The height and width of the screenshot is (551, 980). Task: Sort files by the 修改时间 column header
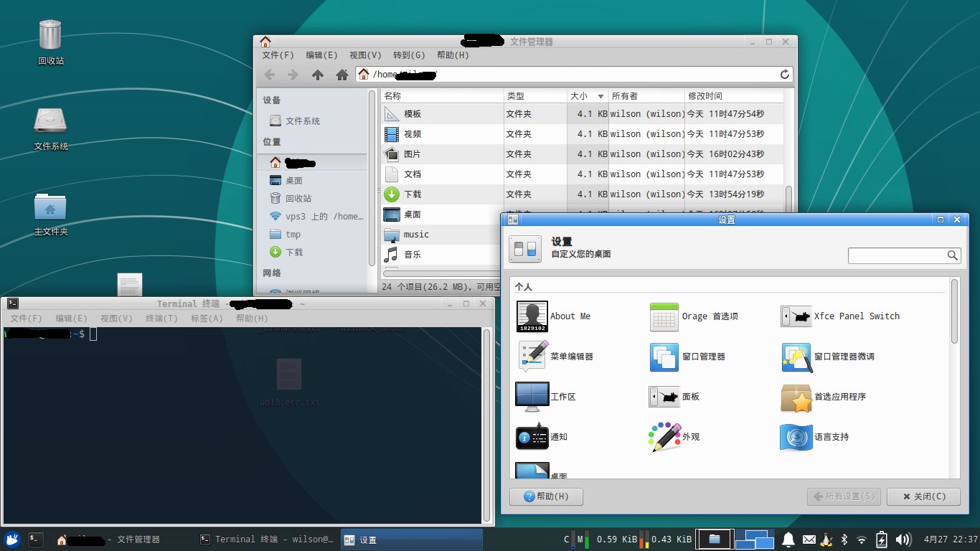coord(734,96)
